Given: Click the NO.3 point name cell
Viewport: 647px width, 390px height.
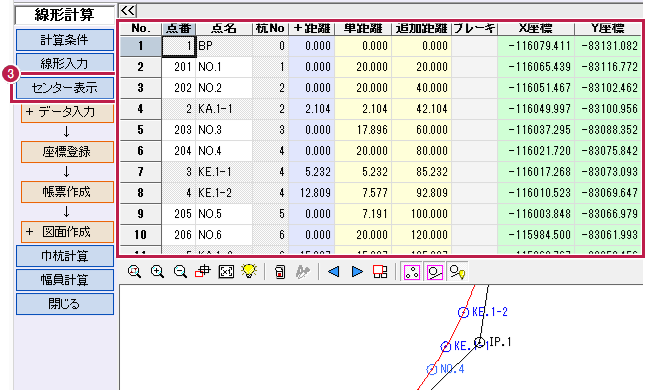Looking at the screenshot, I should click(x=224, y=130).
